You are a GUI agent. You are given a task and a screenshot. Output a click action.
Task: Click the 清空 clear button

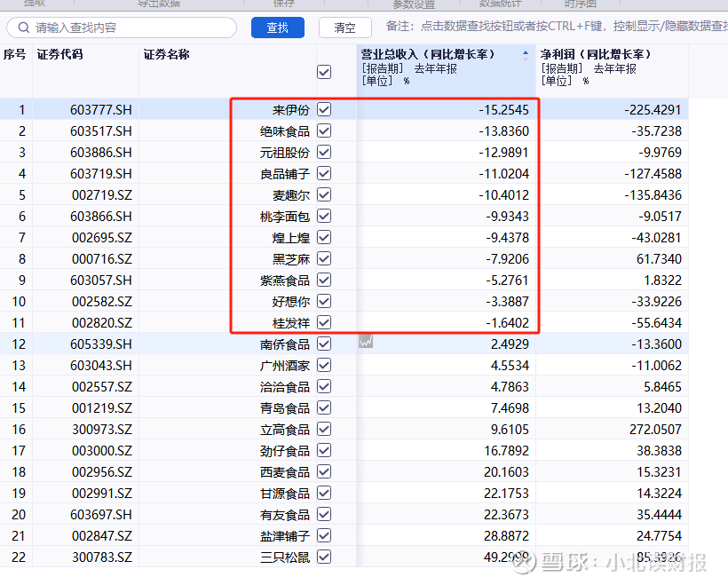(x=345, y=28)
